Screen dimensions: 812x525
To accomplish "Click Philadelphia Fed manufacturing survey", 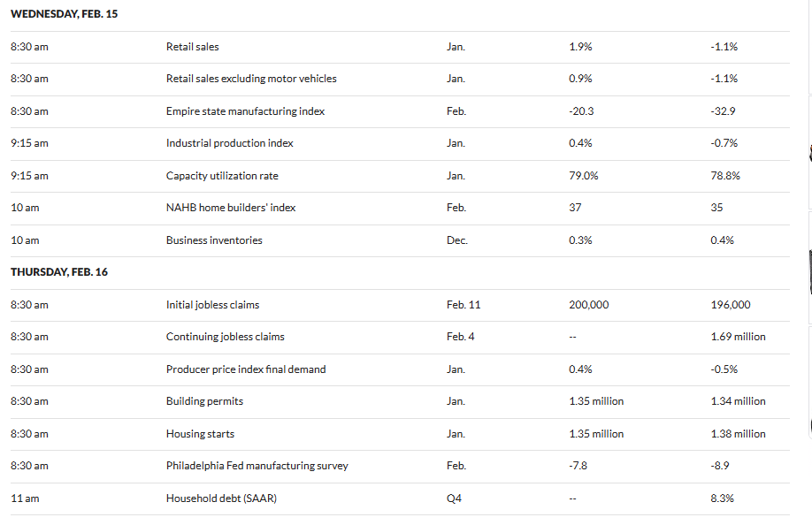I will pyautogui.click(x=257, y=466).
